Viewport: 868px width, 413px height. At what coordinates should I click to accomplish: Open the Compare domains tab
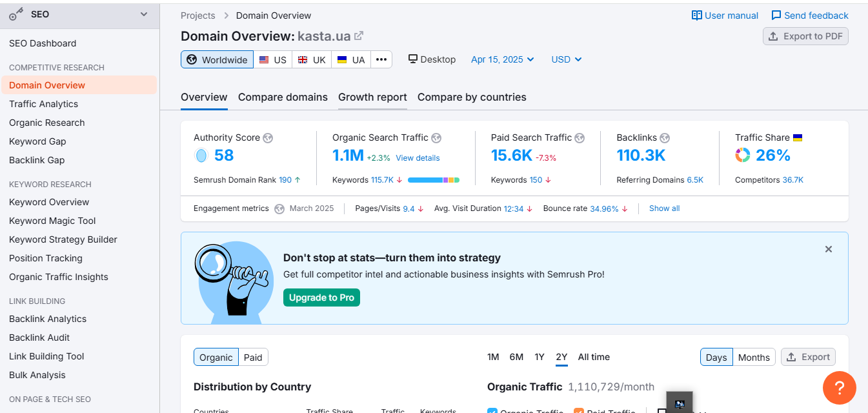click(x=283, y=97)
